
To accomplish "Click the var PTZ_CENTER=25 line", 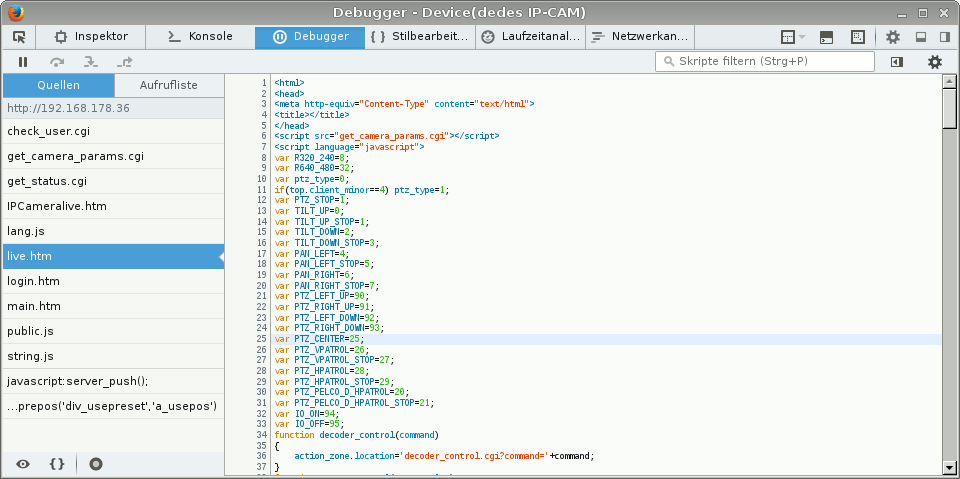I will tap(320, 339).
